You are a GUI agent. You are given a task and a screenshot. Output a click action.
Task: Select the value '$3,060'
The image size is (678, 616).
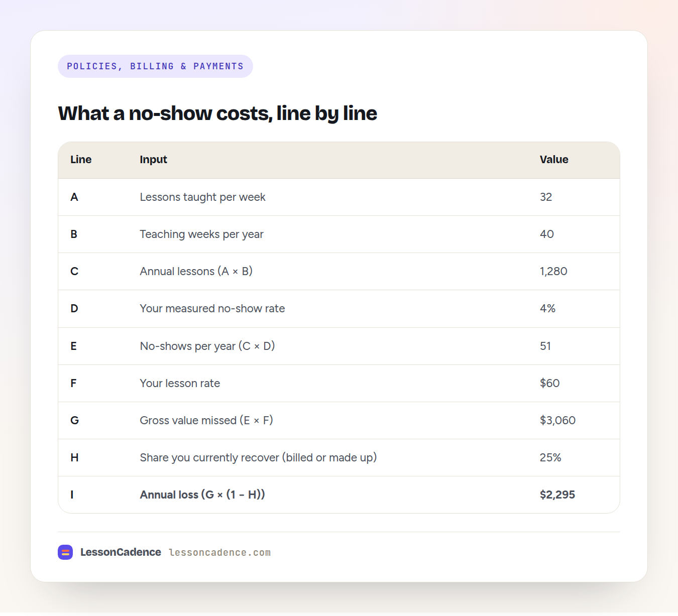557,421
